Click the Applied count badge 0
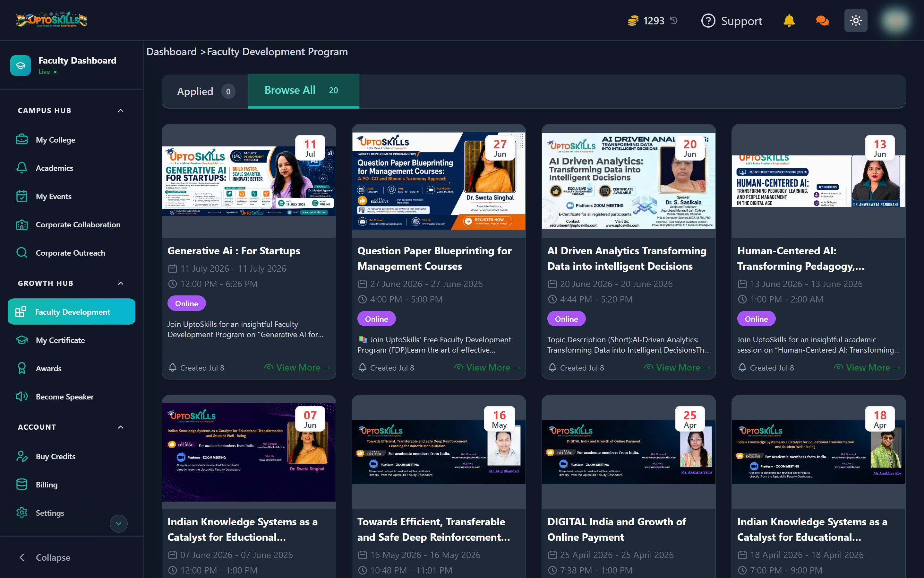924x578 pixels. (x=228, y=92)
